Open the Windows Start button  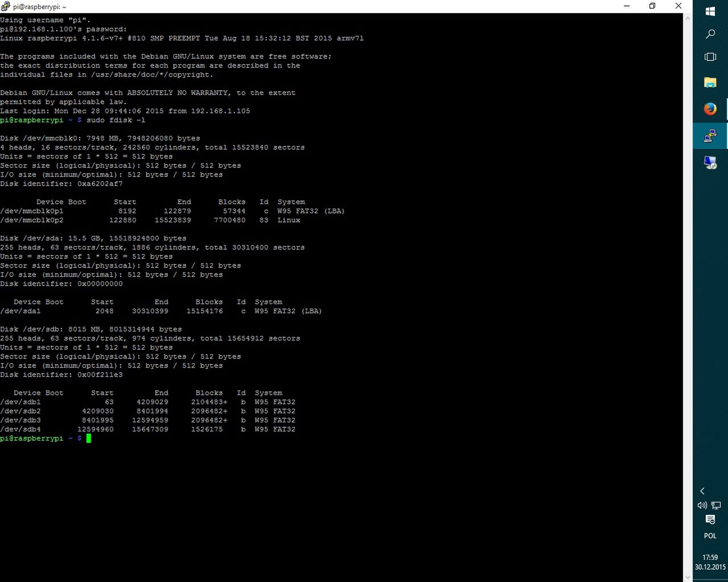pos(710,11)
